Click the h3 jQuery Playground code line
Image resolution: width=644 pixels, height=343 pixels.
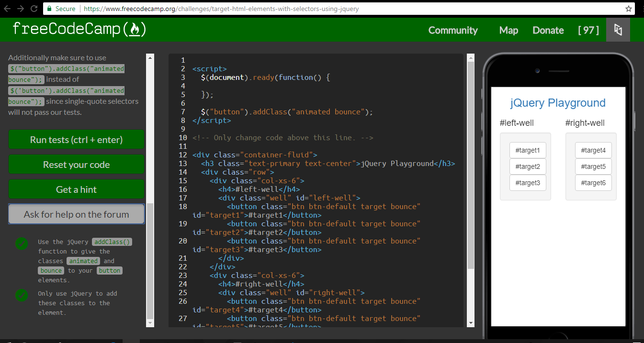tap(328, 164)
